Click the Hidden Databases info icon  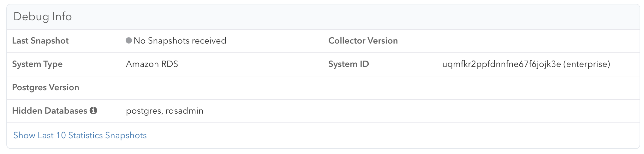coord(93,110)
